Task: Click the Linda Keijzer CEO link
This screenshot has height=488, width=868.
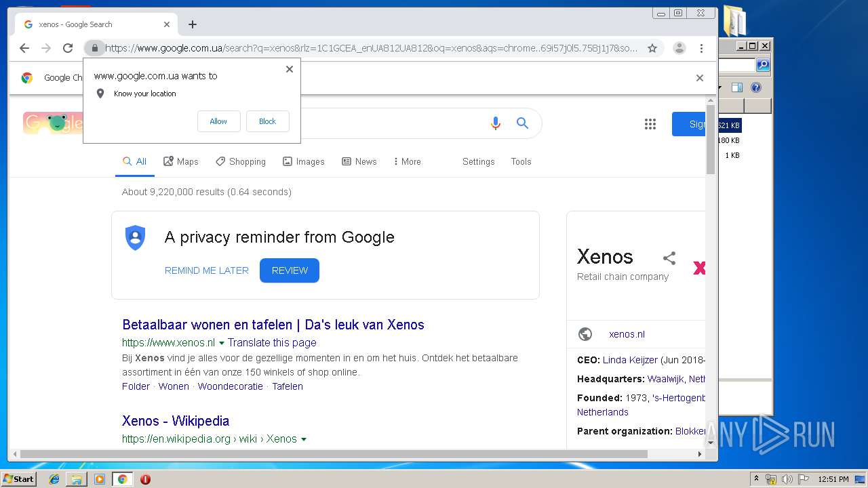Action: 630,360
